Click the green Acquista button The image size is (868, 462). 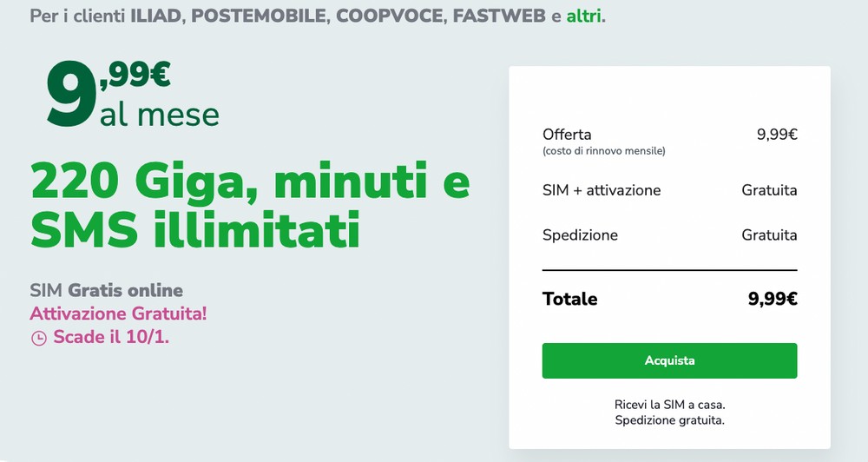tap(669, 360)
